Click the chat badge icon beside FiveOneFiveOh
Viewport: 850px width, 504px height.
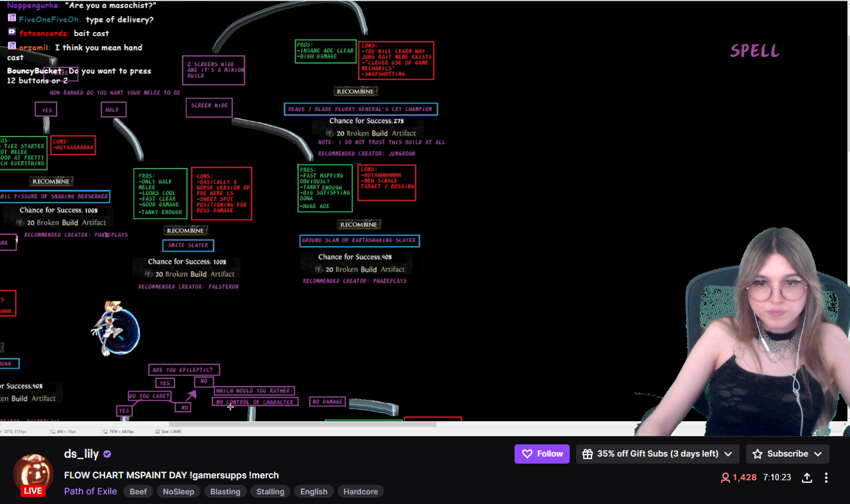pyautogui.click(x=12, y=19)
